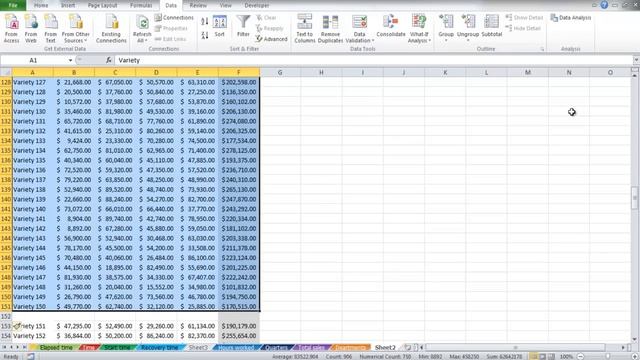Open the Name Box dropdown
This screenshot has width=640, height=360.
tap(70, 60)
